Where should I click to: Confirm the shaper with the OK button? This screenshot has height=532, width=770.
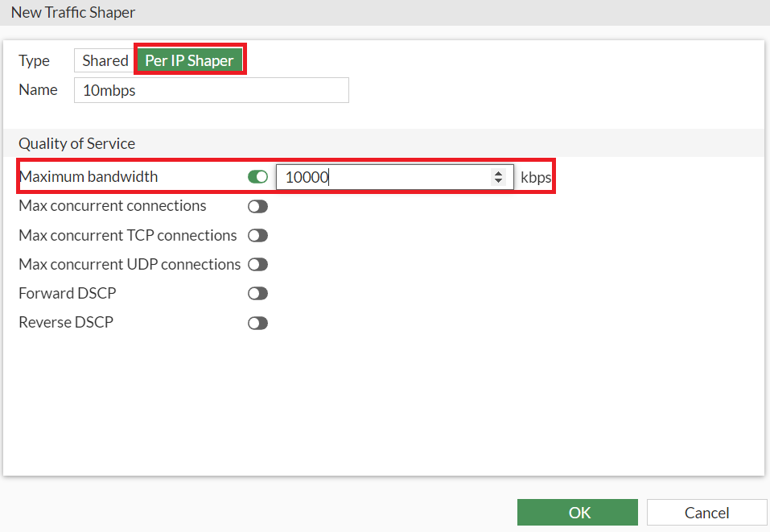pos(578,513)
